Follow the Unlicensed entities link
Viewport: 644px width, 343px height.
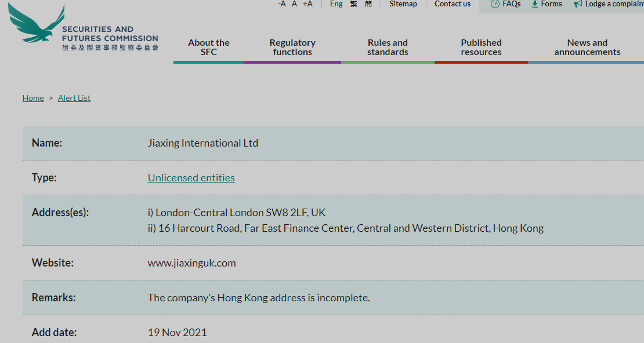(191, 178)
